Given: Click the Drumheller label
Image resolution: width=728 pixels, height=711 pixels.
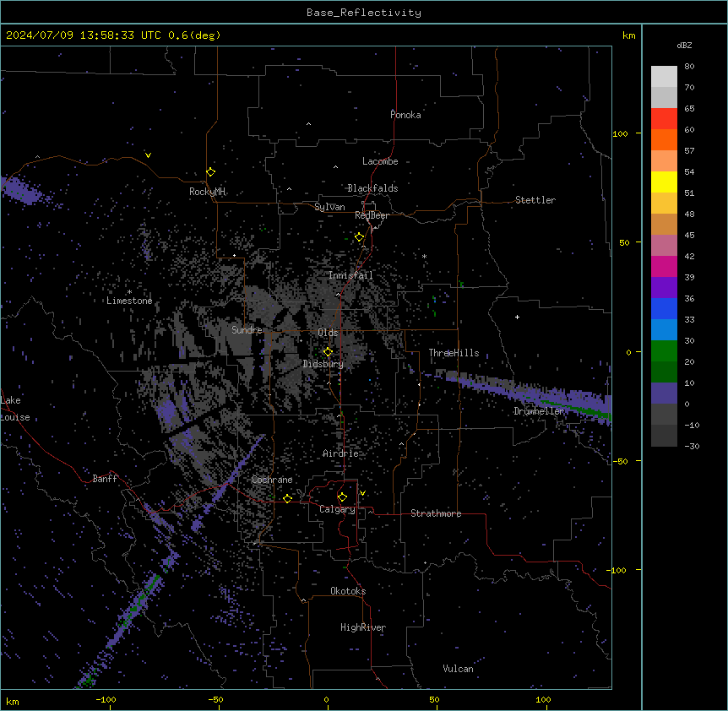Looking at the screenshot, I should point(539,411).
